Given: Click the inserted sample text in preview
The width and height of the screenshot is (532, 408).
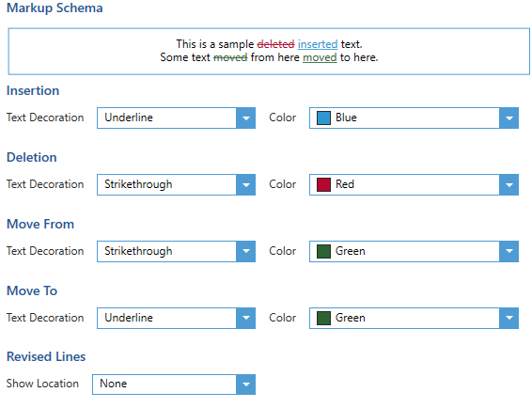Looking at the screenshot, I should coord(318,44).
